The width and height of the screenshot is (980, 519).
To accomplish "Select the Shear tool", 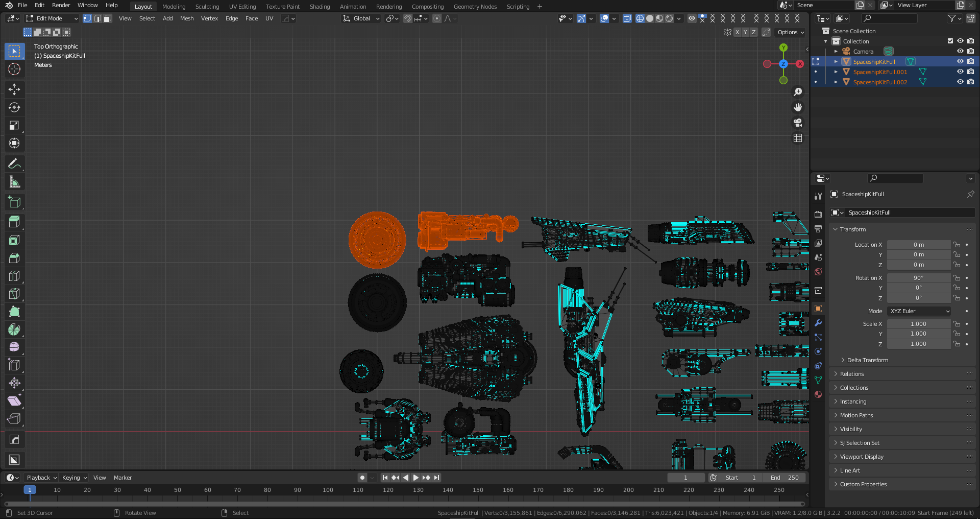I will 14,400.
